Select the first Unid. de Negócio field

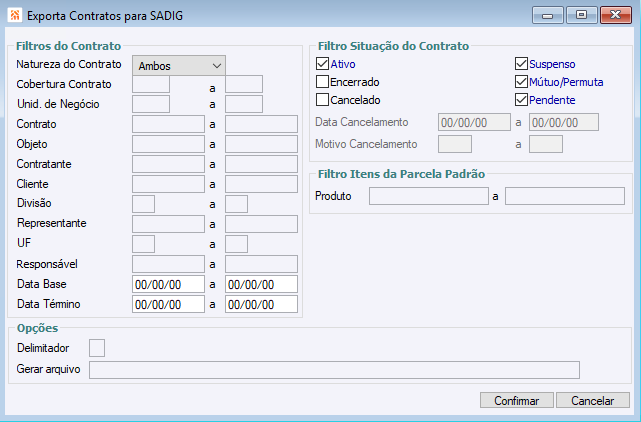(x=151, y=104)
